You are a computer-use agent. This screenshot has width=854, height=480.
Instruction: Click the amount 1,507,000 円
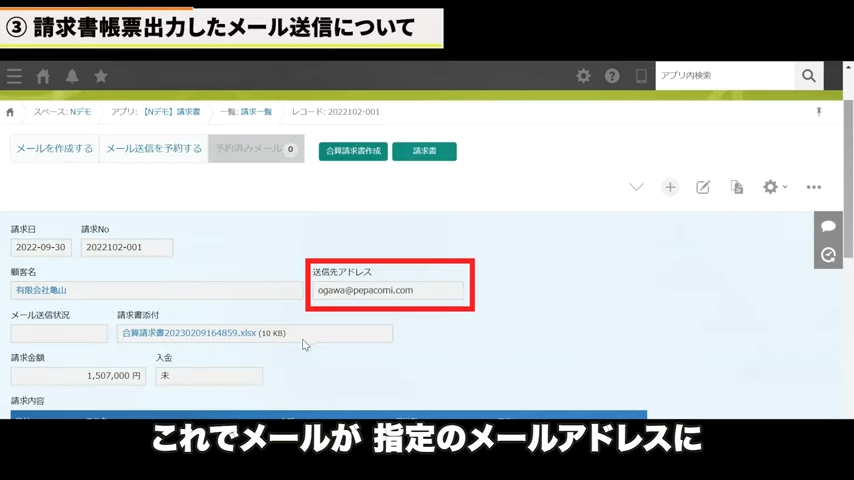pos(78,376)
